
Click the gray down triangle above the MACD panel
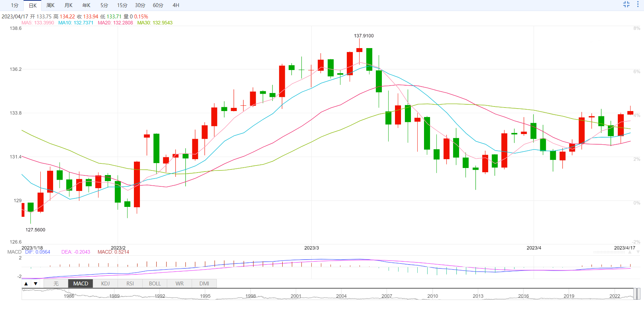coord(638,252)
